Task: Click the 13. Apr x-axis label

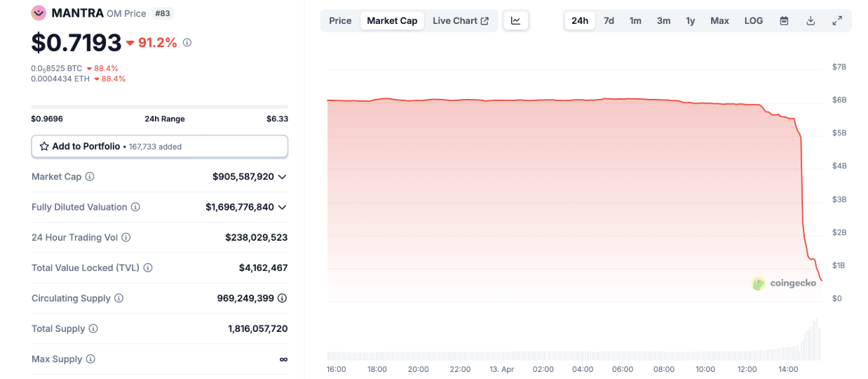Action: pyautogui.click(x=500, y=369)
